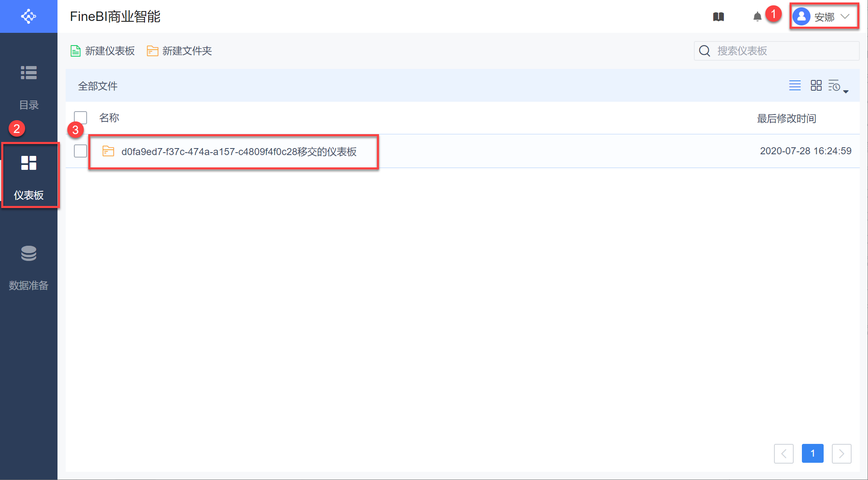
Task: Switch to grid card view
Action: point(816,85)
